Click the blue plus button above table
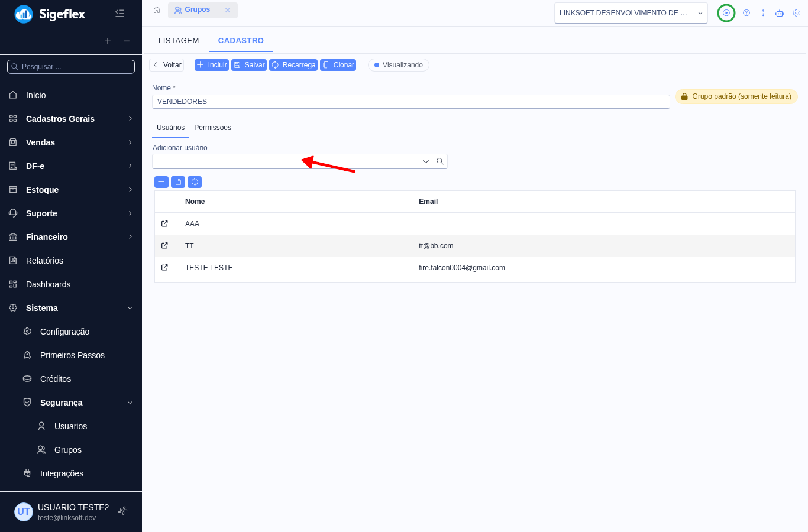808x532 pixels. coord(161,182)
